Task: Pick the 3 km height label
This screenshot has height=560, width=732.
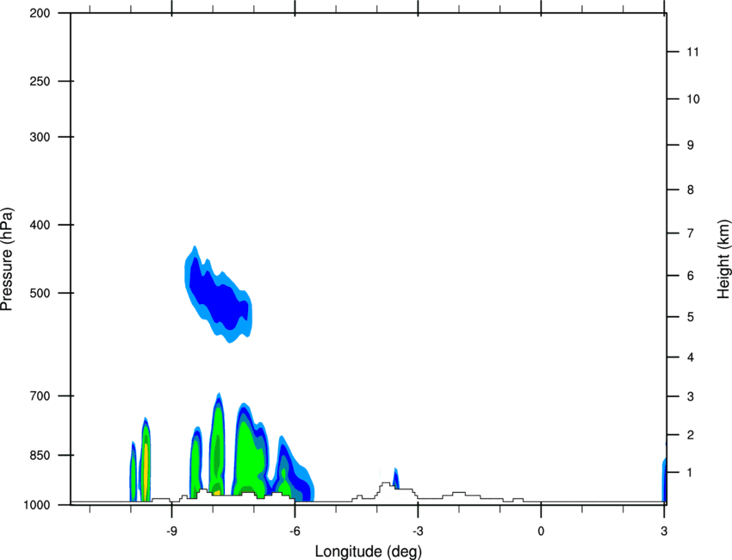Action: pos(691,396)
